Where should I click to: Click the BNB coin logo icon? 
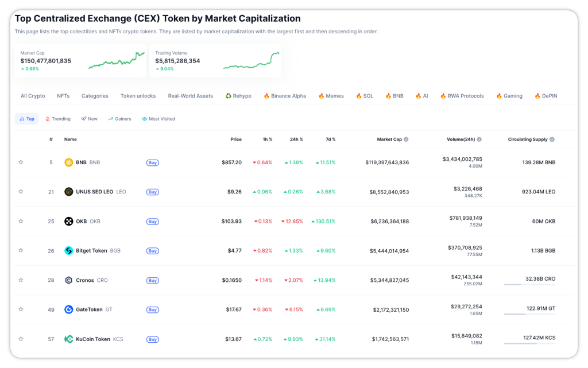pos(68,162)
